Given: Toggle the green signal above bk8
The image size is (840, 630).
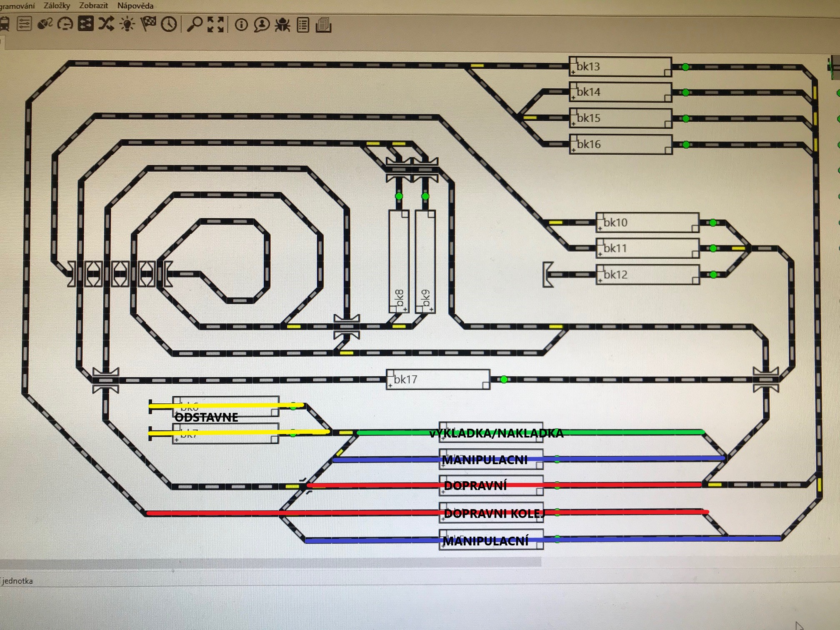Looking at the screenshot, I should coord(399,196).
